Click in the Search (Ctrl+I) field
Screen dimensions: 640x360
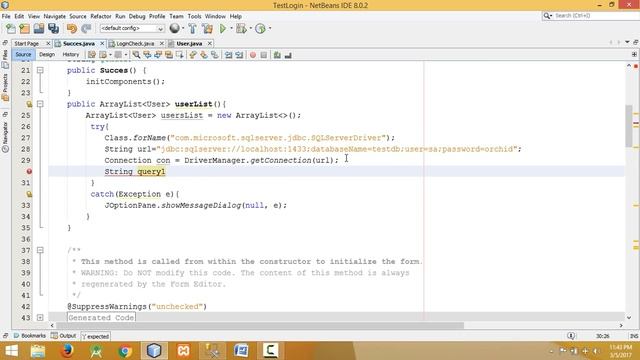click(x=595, y=16)
